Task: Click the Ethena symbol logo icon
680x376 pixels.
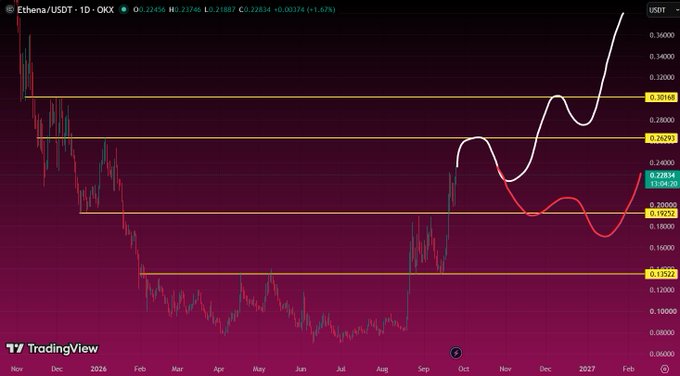Action: pyautogui.click(x=9, y=9)
